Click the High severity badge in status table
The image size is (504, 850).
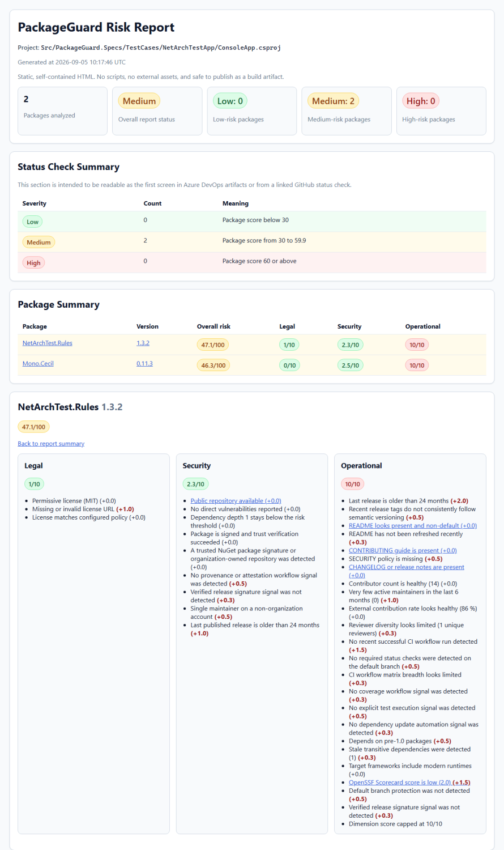pyautogui.click(x=33, y=262)
